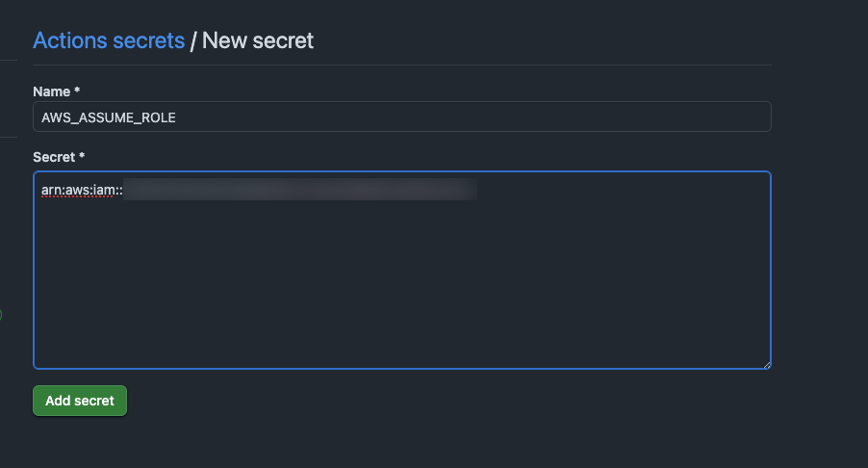Click the Add secret button
Image resolution: width=868 pixels, height=468 pixels.
pyautogui.click(x=80, y=401)
